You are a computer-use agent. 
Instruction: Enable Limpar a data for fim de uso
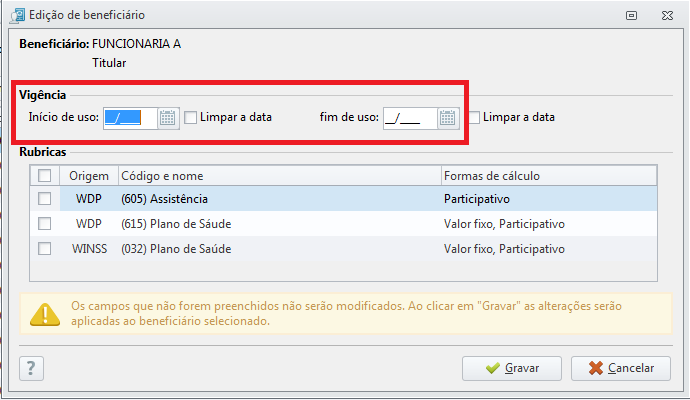[x=474, y=117]
